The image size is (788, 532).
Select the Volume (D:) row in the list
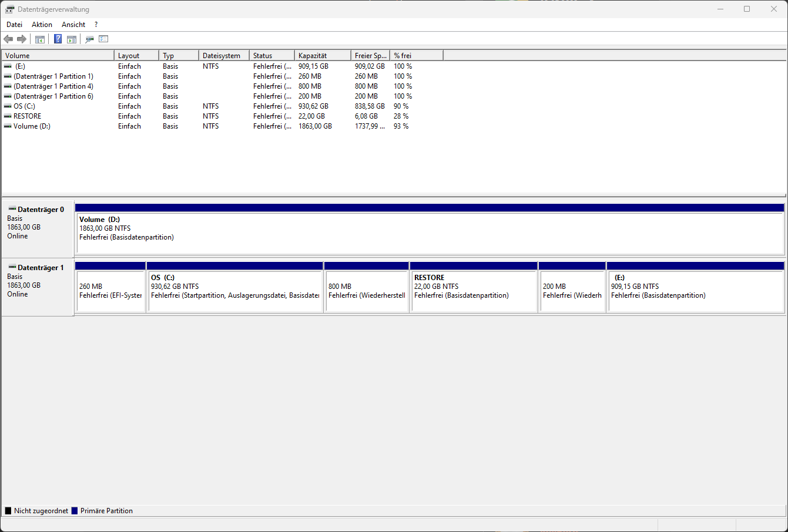[35, 126]
